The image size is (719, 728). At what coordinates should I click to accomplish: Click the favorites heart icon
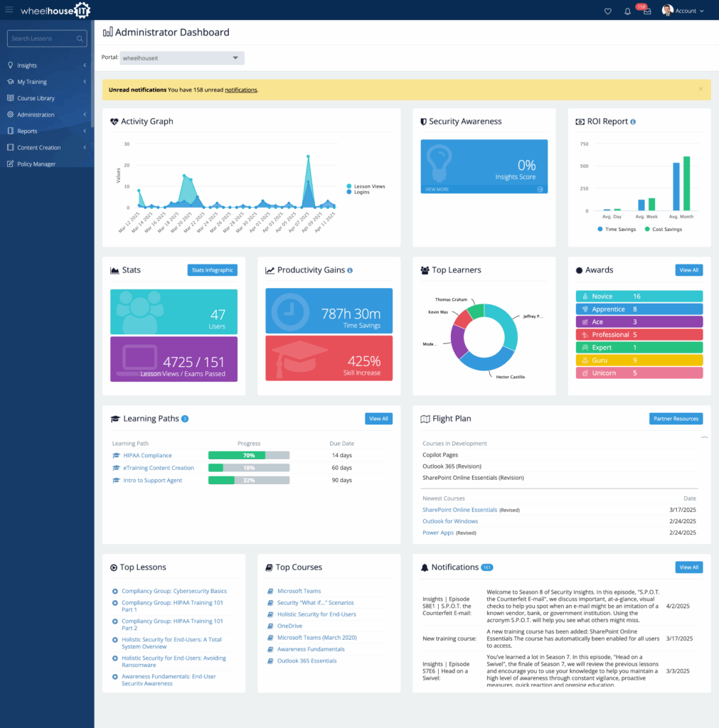coord(607,11)
